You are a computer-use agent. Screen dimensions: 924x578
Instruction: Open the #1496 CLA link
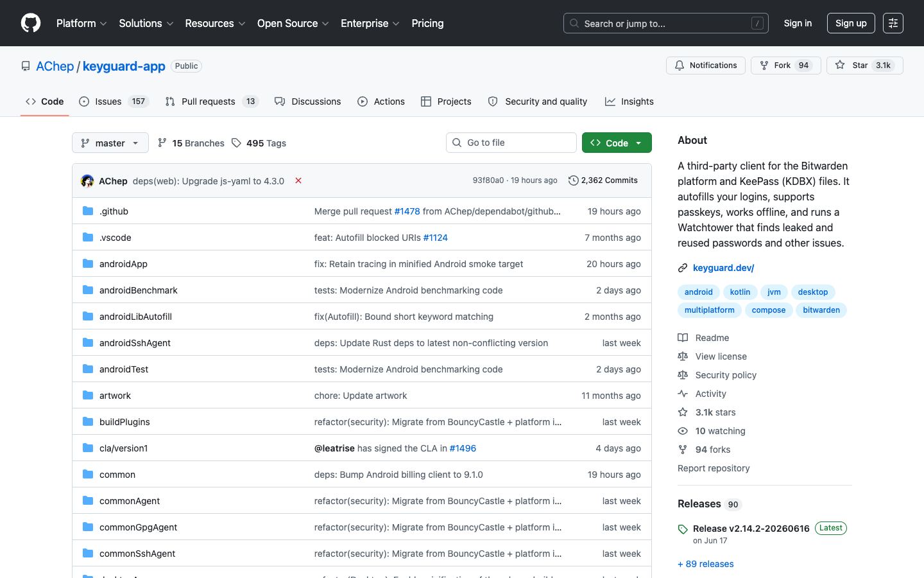pyautogui.click(x=463, y=448)
